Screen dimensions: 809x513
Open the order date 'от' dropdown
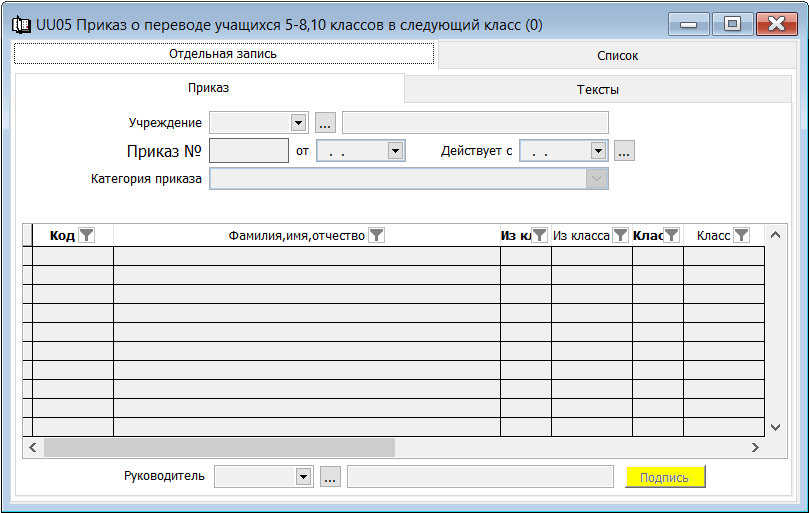(x=395, y=151)
